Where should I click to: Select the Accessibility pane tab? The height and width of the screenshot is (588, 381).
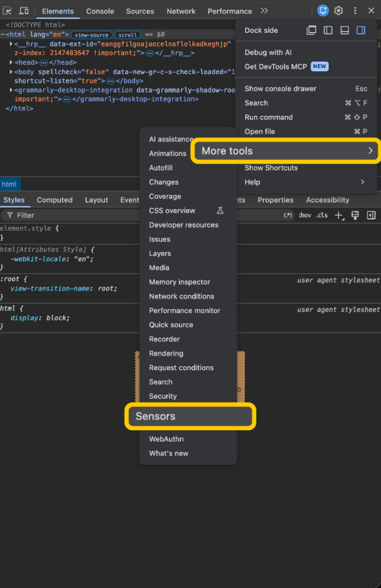point(328,200)
